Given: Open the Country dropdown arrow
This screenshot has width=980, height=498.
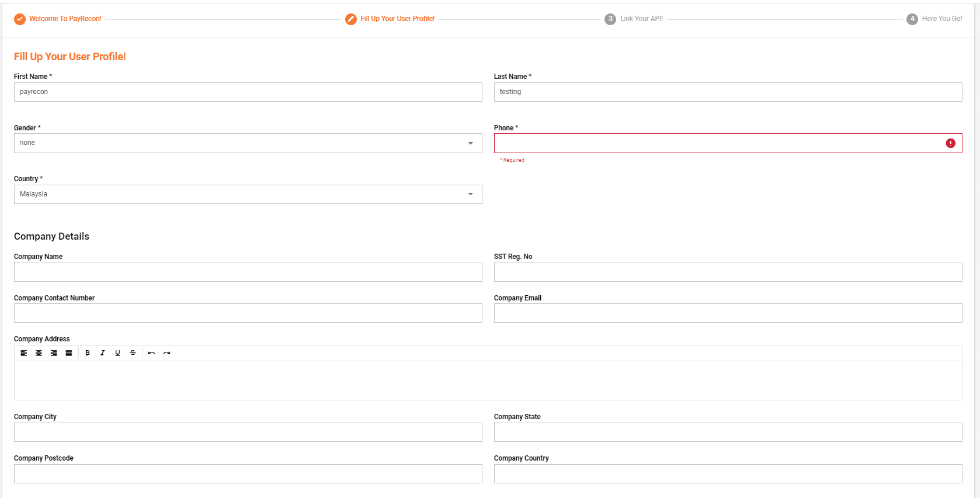Looking at the screenshot, I should (x=471, y=194).
